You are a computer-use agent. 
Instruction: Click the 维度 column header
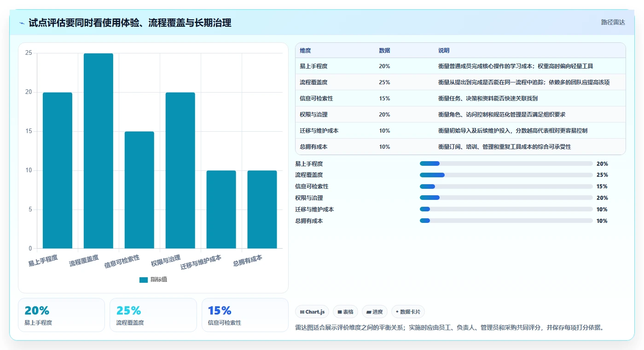(305, 51)
